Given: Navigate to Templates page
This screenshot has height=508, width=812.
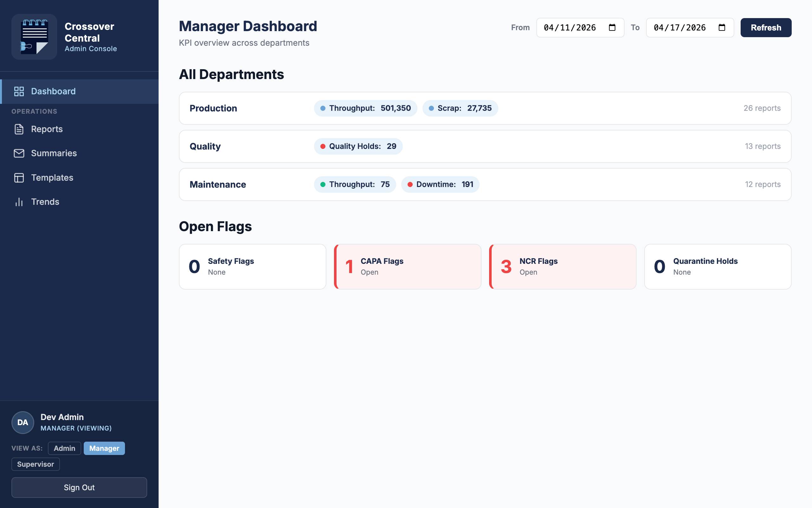Looking at the screenshot, I should pyautogui.click(x=79, y=177).
